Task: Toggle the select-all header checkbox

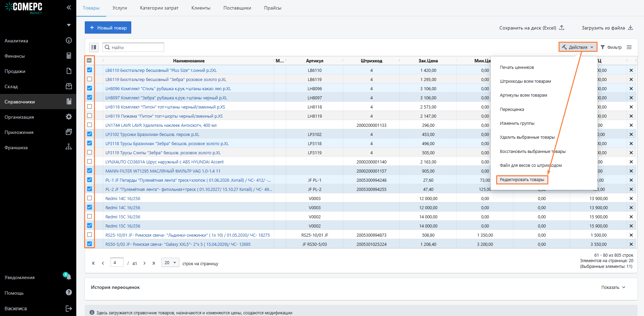Action: (x=90, y=60)
